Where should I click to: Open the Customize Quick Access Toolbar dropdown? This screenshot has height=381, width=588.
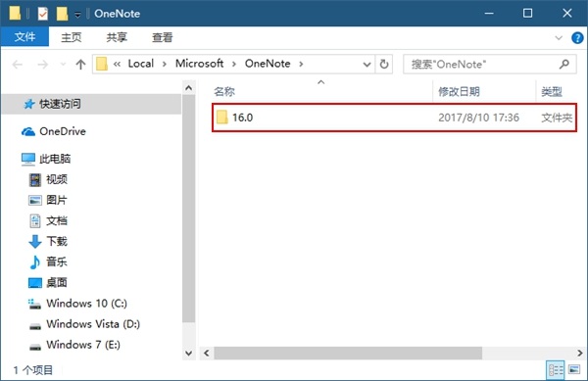click(x=77, y=15)
